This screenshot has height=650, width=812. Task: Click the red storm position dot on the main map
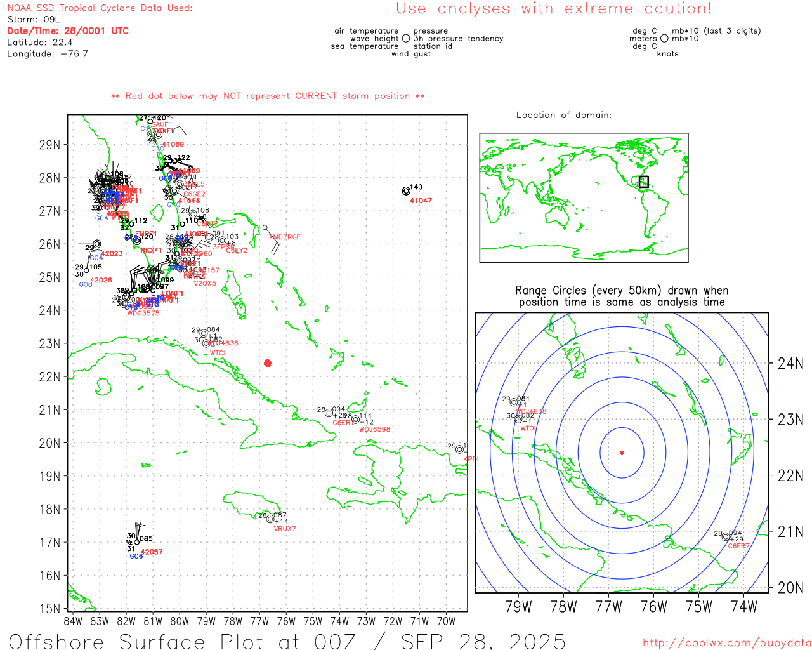[268, 363]
